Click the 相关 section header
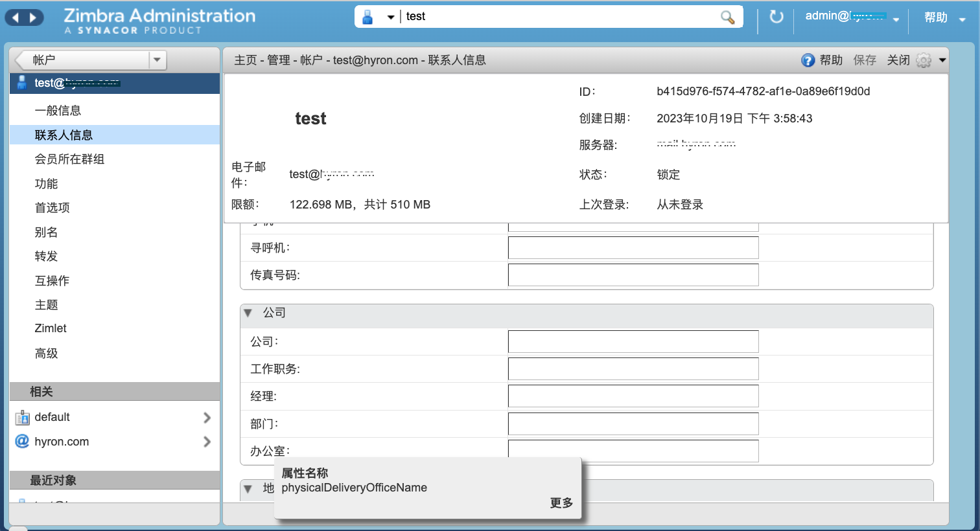This screenshot has height=531, width=980. tap(115, 391)
